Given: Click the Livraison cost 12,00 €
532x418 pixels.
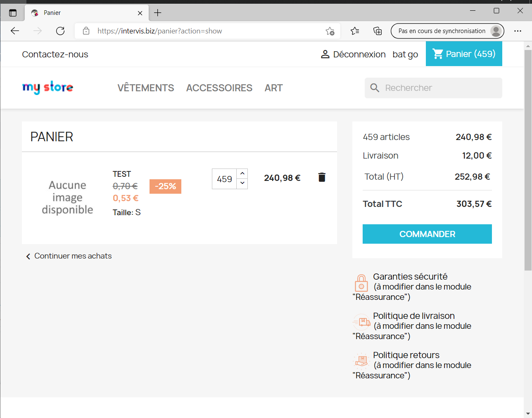Looking at the screenshot, I should coord(477,156).
